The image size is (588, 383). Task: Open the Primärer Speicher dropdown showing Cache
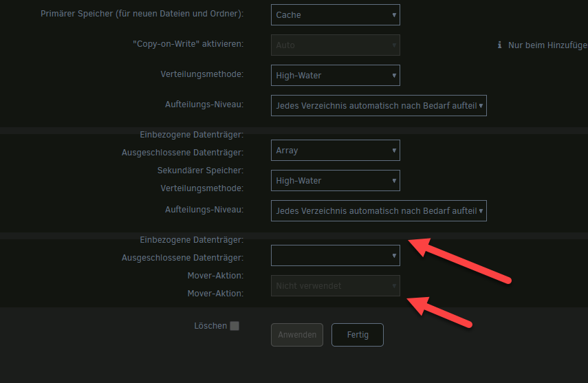pos(335,15)
